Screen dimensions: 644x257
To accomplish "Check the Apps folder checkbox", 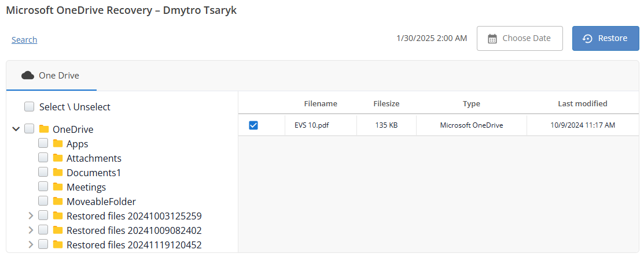I will coord(43,144).
